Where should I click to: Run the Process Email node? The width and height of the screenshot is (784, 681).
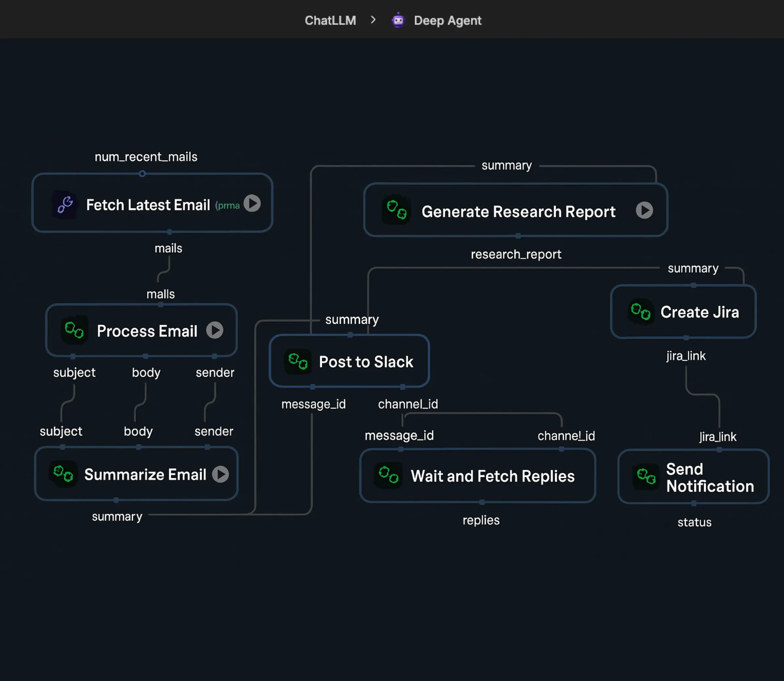[215, 330]
